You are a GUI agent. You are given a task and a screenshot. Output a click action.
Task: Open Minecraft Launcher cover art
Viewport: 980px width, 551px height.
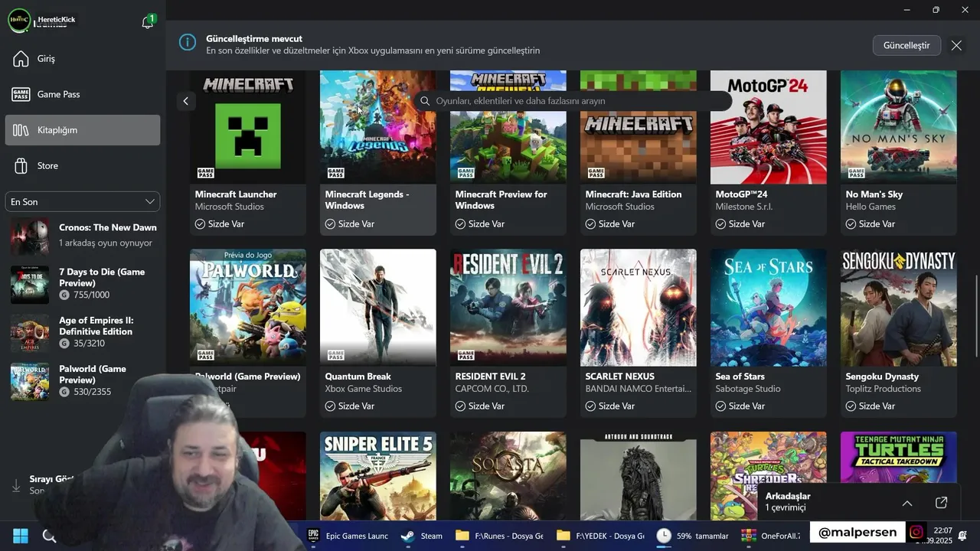tap(248, 127)
